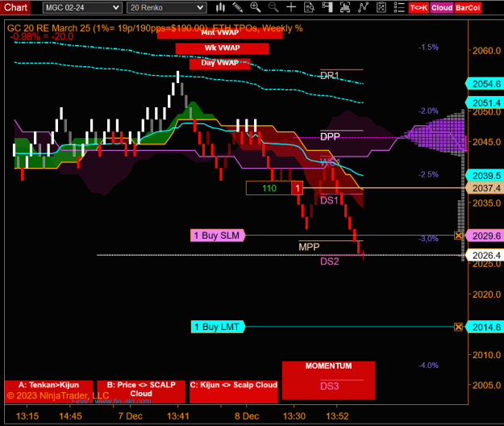The height and width of the screenshot is (426, 504).
Task: Click the Mnt VWAP red label
Action: [x=220, y=33]
